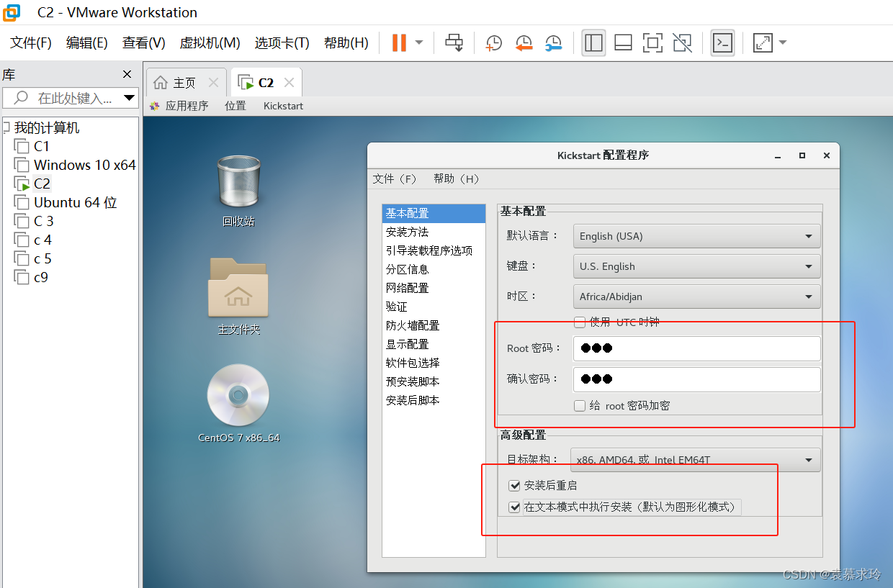Click the 确认密码 input field

(x=696, y=379)
